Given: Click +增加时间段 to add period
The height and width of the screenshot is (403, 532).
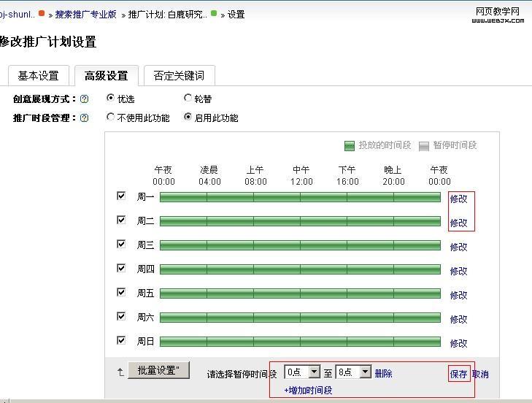Looking at the screenshot, I should click(x=308, y=391).
